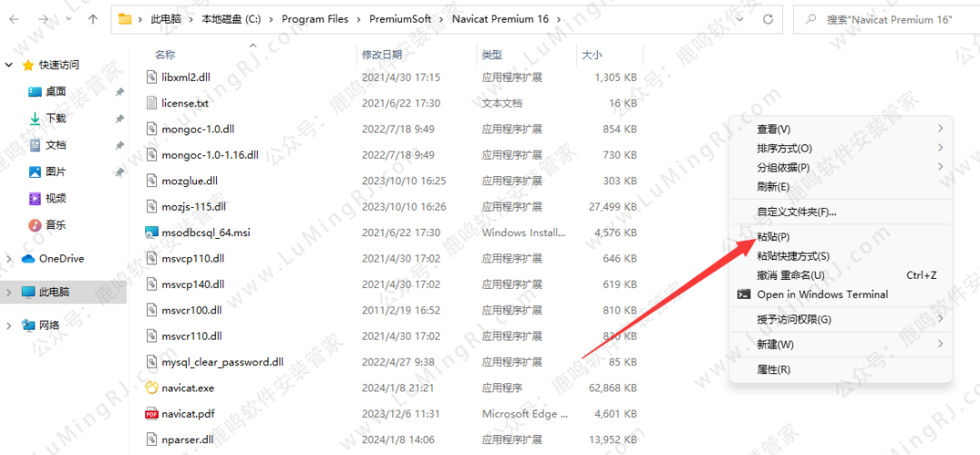Screen dimensions: 980x455
Task: Expand 此电脑 tree node
Action: 9,292
